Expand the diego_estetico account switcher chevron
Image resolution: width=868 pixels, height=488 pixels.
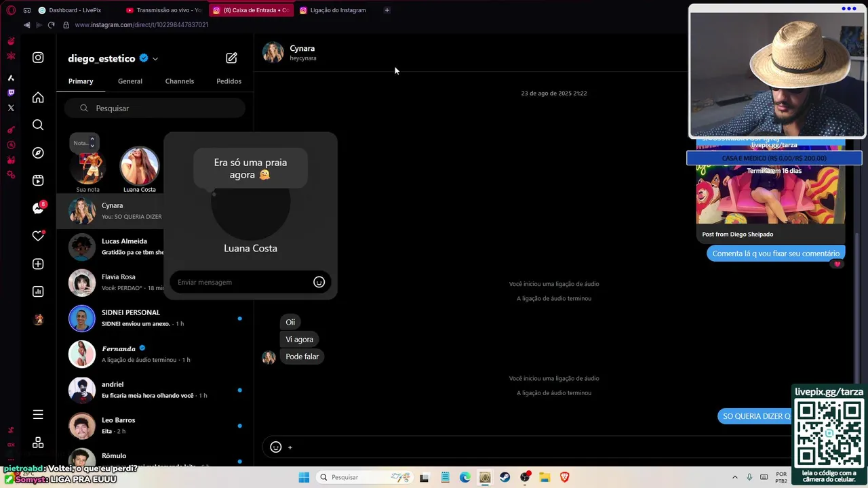pyautogui.click(x=155, y=59)
